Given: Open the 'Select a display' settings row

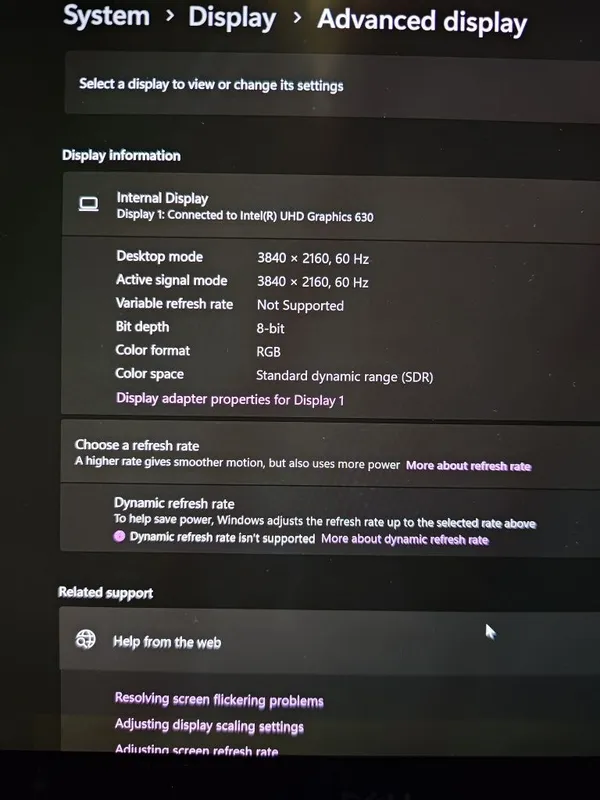Looking at the screenshot, I should (x=332, y=85).
